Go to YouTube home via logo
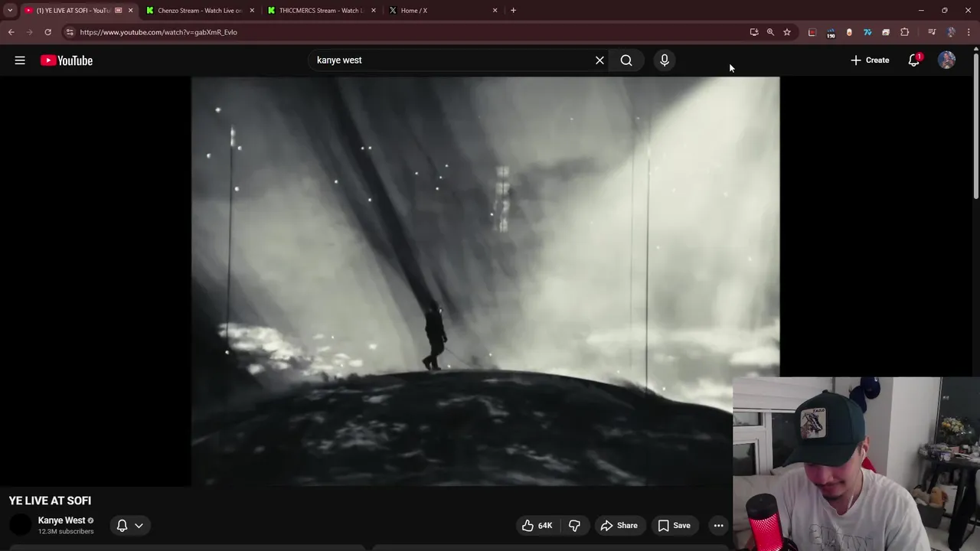The image size is (980, 551). pos(67,60)
